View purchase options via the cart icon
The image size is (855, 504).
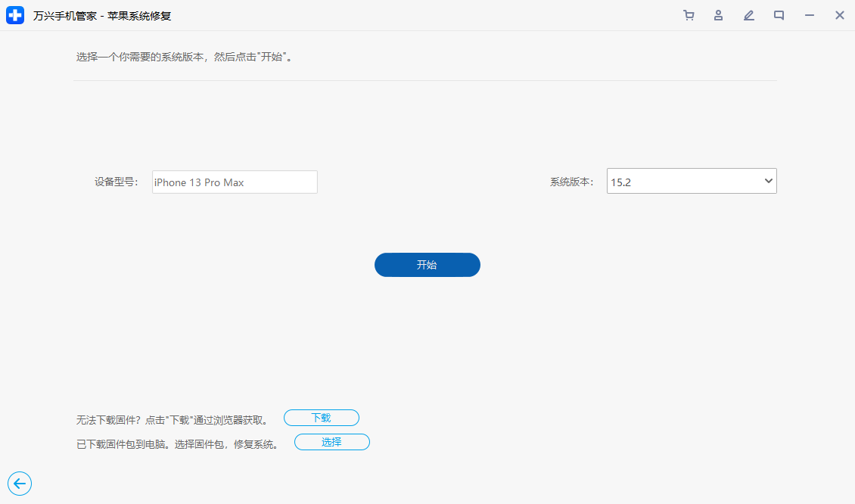tap(689, 15)
